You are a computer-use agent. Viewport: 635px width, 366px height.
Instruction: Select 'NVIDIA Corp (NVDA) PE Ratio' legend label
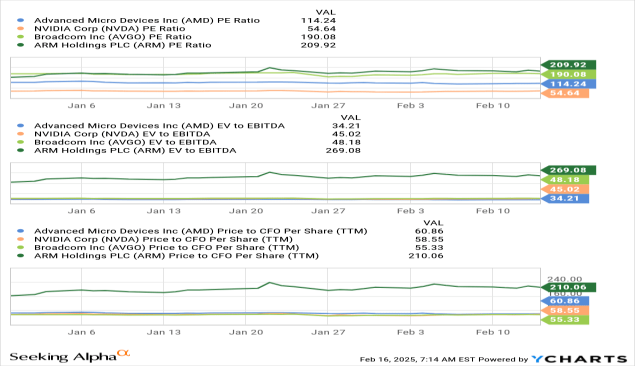110,29
